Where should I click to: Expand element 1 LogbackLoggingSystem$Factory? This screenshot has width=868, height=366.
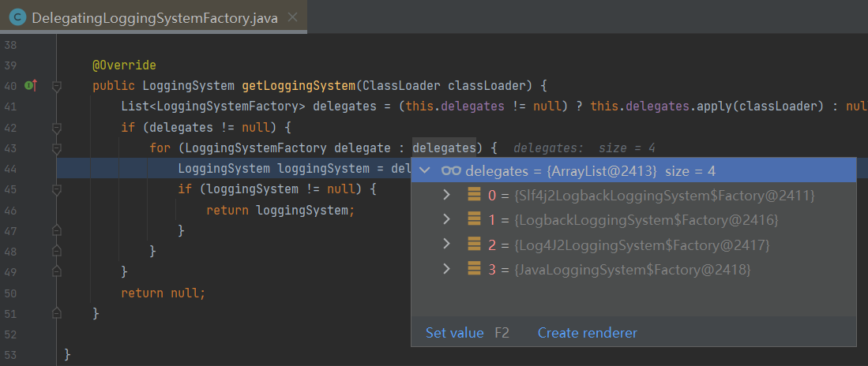point(447,219)
